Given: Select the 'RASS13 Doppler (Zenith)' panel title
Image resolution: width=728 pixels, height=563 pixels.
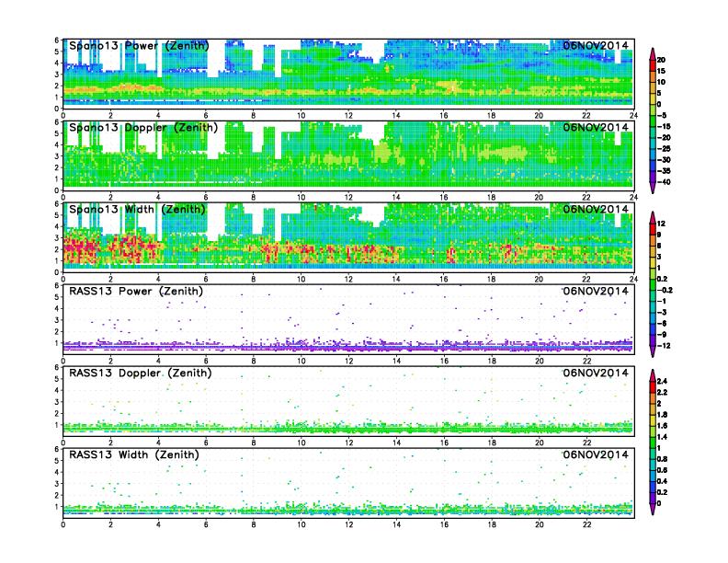Looking at the screenshot, I should (x=140, y=373).
